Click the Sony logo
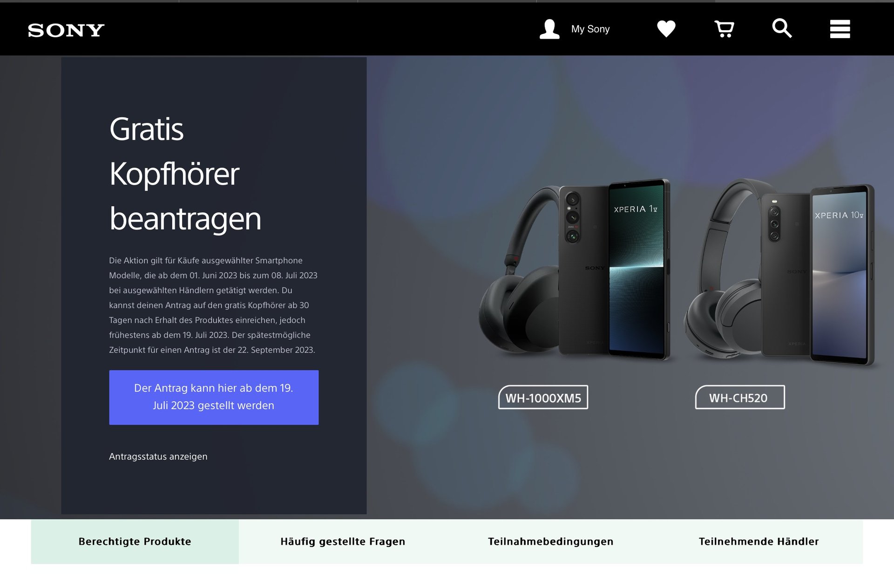Screen dimensions: 894x588 [66, 30]
